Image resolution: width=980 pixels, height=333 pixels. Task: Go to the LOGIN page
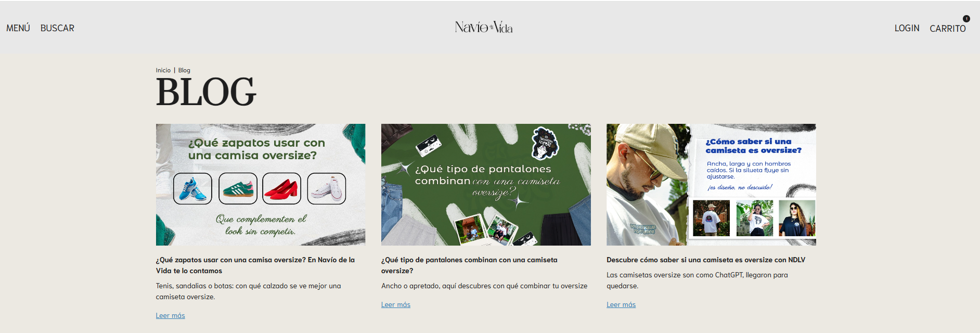tap(907, 28)
